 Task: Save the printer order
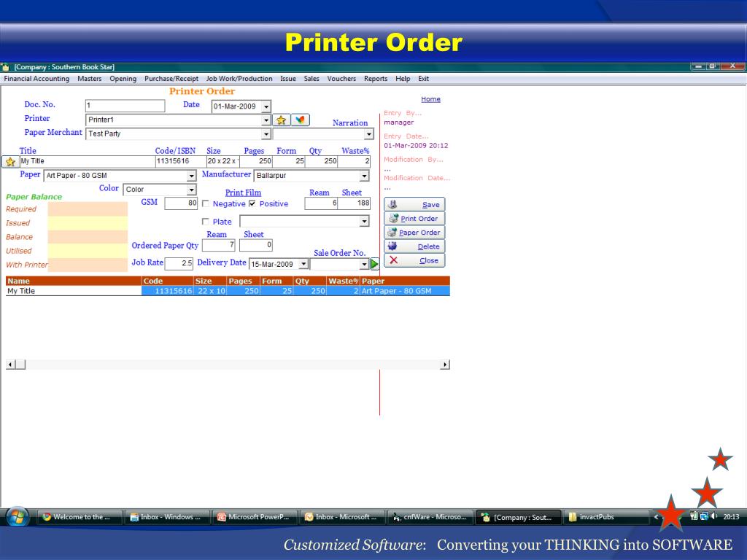coord(414,205)
